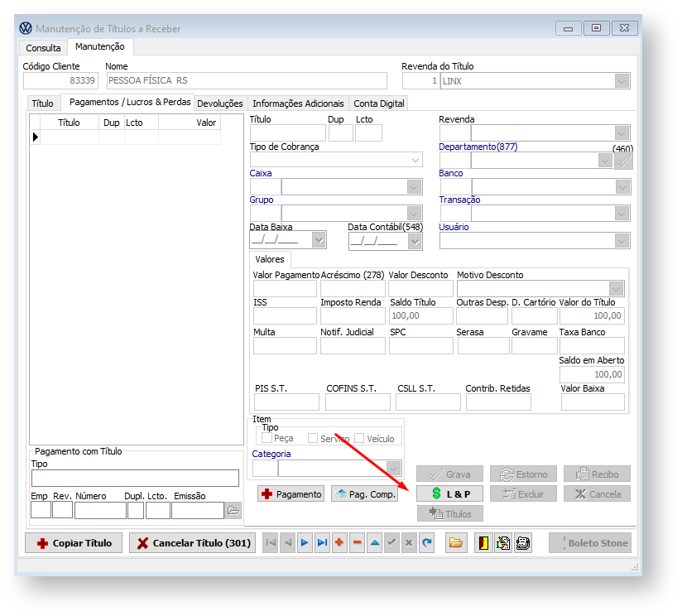Expand the Usuário dropdown
This screenshot has width=682, height=616.
pyautogui.click(x=622, y=241)
